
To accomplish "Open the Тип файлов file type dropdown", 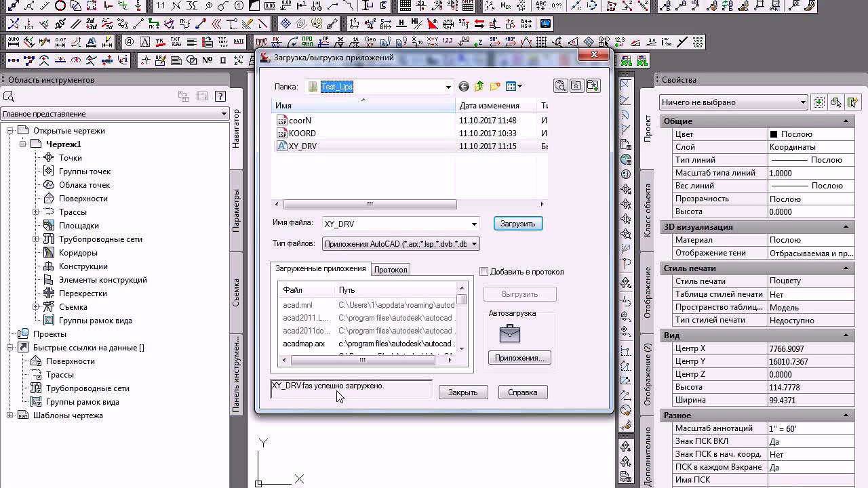I will coord(474,244).
